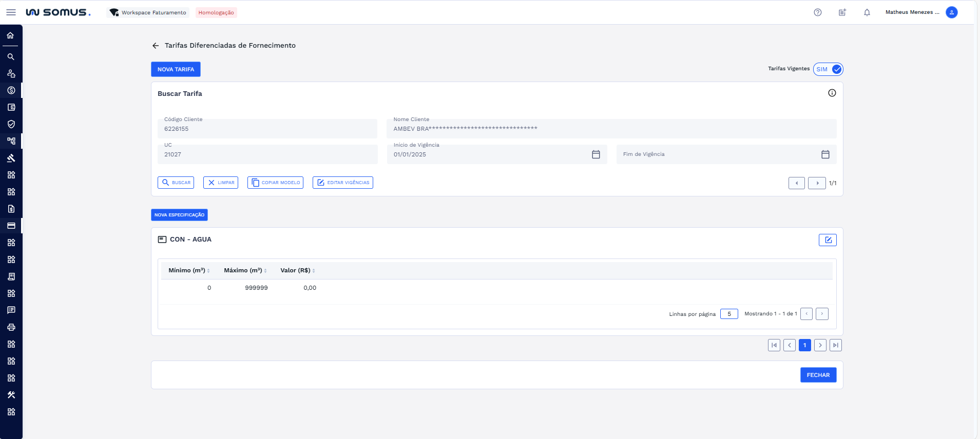Click the FECHAR button
This screenshot has width=980, height=439.
818,375
